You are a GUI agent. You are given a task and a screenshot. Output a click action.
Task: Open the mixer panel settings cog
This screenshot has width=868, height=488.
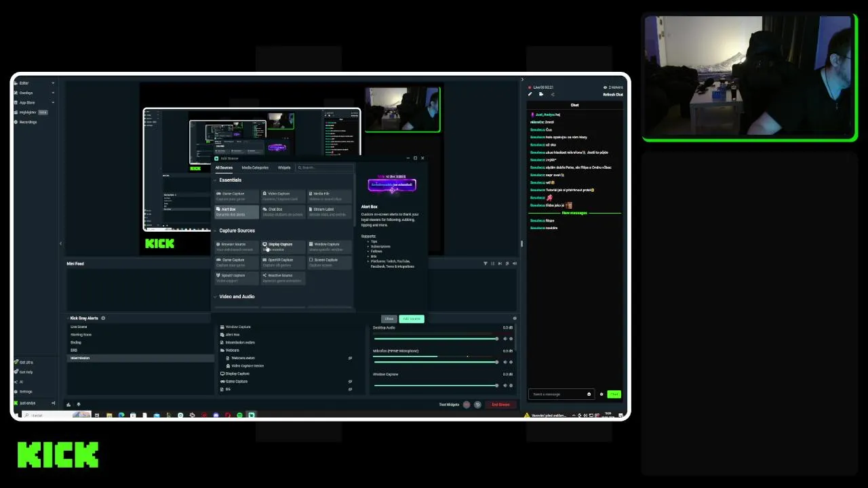[514, 319]
